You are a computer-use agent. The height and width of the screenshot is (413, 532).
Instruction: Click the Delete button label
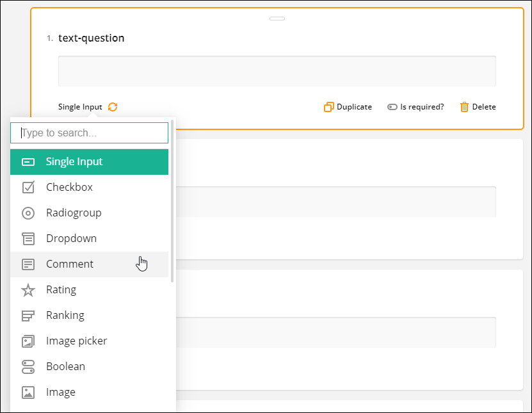tap(484, 107)
